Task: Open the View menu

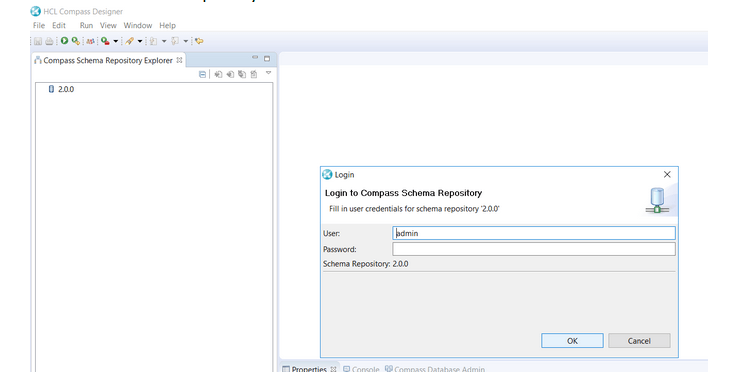Action: click(x=108, y=25)
